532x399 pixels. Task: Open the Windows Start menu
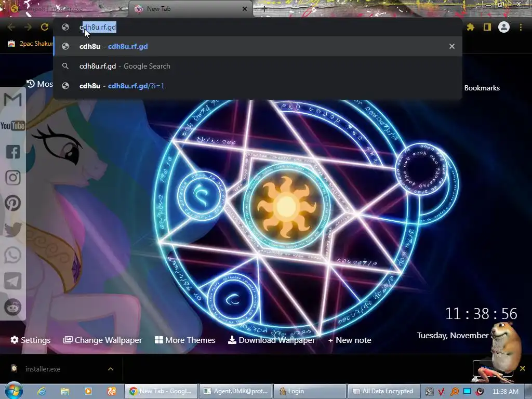click(x=13, y=391)
